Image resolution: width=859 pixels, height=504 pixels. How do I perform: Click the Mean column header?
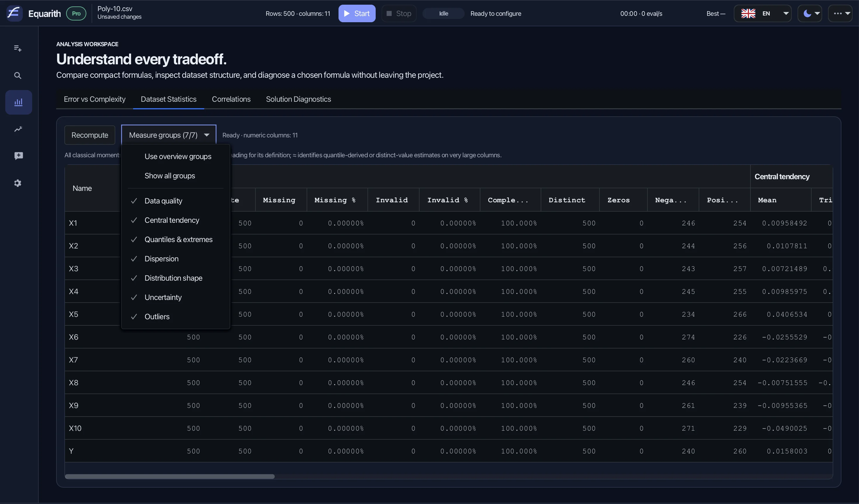(x=780, y=200)
